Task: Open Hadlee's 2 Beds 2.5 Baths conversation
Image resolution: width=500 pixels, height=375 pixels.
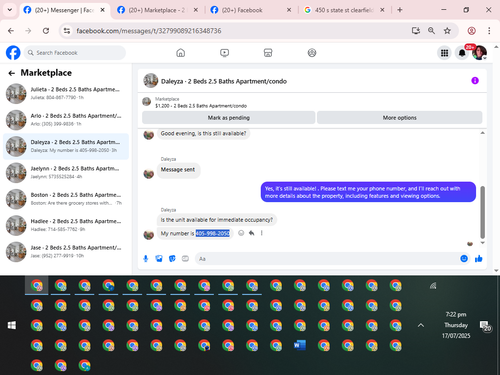Action: tap(66, 225)
